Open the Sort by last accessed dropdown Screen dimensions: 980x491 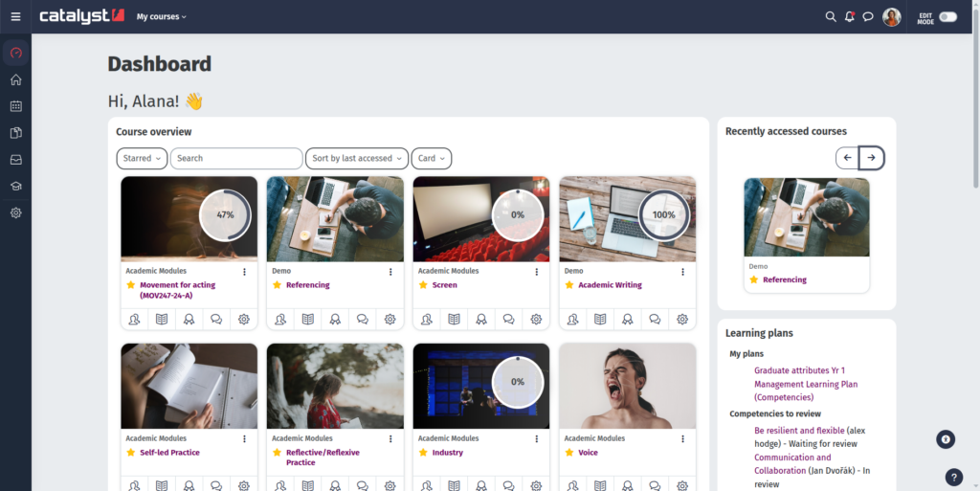(356, 158)
